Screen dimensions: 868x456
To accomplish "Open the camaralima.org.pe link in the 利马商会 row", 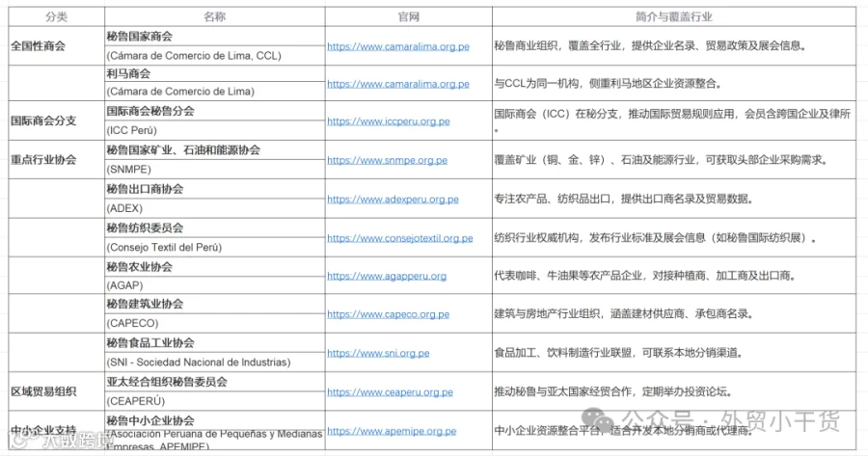I will 398,84.
